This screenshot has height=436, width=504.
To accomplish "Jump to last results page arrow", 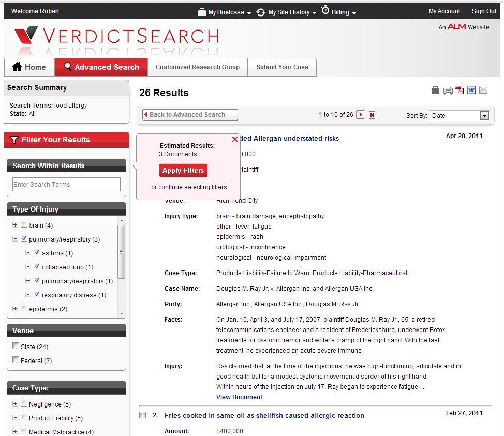I will click(372, 115).
